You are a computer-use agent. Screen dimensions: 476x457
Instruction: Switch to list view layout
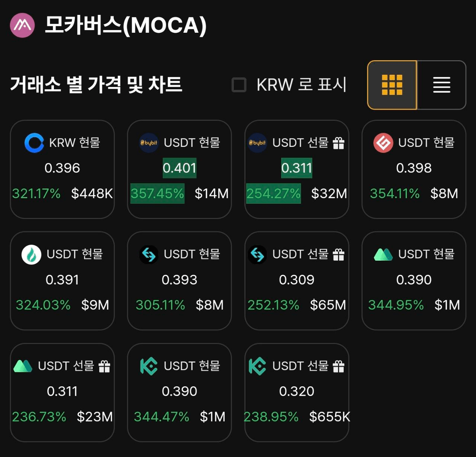pyautogui.click(x=441, y=85)
